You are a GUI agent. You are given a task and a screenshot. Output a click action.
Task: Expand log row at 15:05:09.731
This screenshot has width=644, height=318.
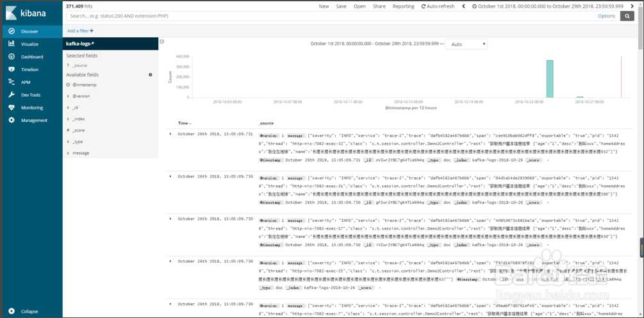pyautogui.click(x=170, y=134)
